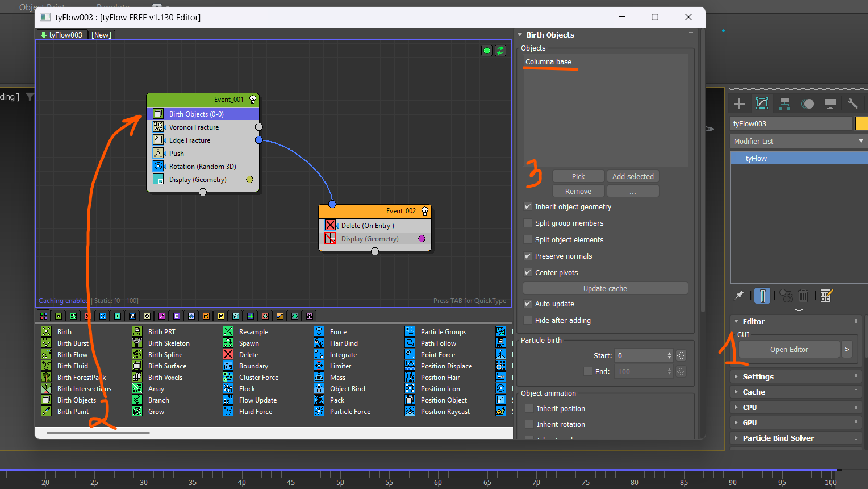
Task: Click the yellow object color swatch
Action: (x=861, y=123)
